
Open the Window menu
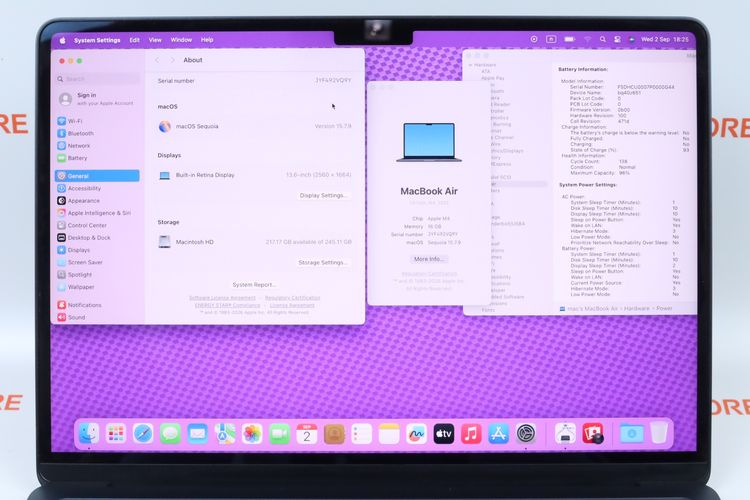[x=181, y=40]
